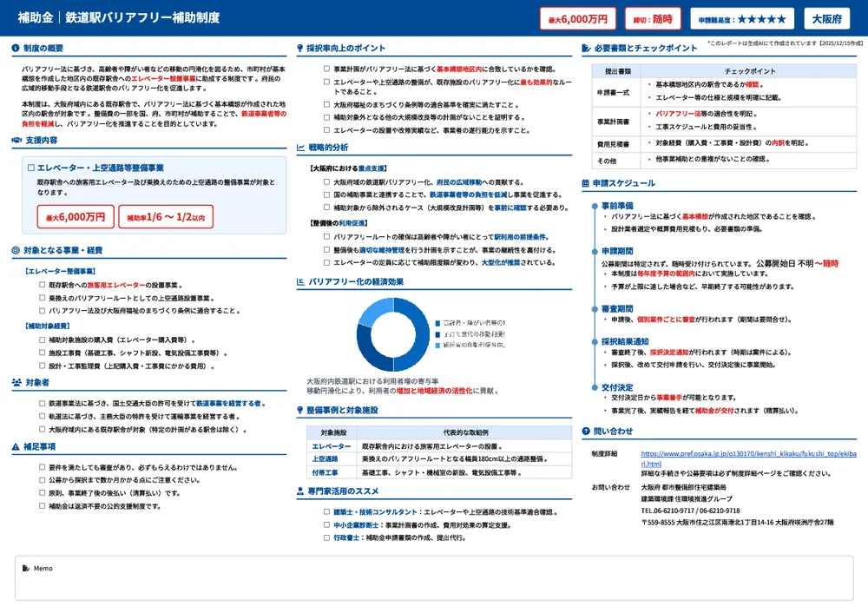Screen dimensions: 868x613
Task: Click the 最大6,000万円 badge in the header
Action: [x=574, y=18]
